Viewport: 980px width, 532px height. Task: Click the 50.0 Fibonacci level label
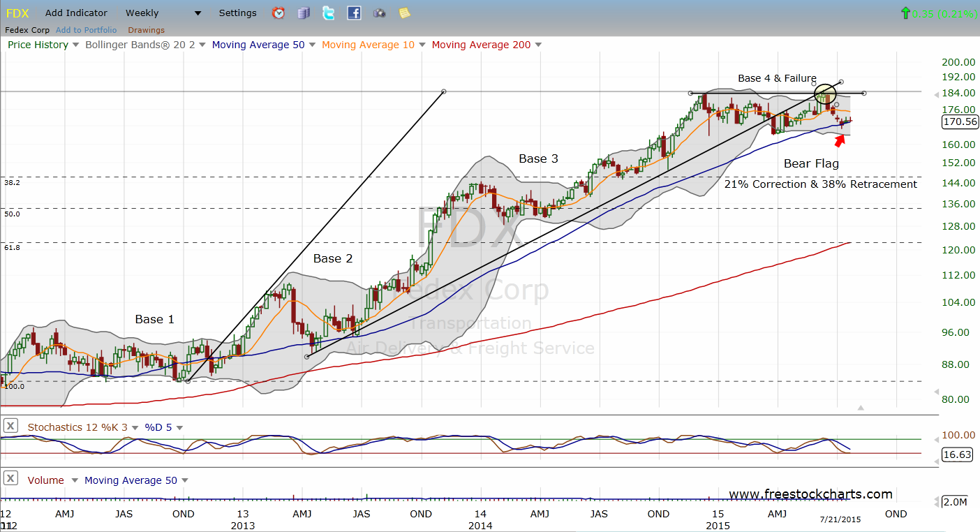[x=13, y=214]
